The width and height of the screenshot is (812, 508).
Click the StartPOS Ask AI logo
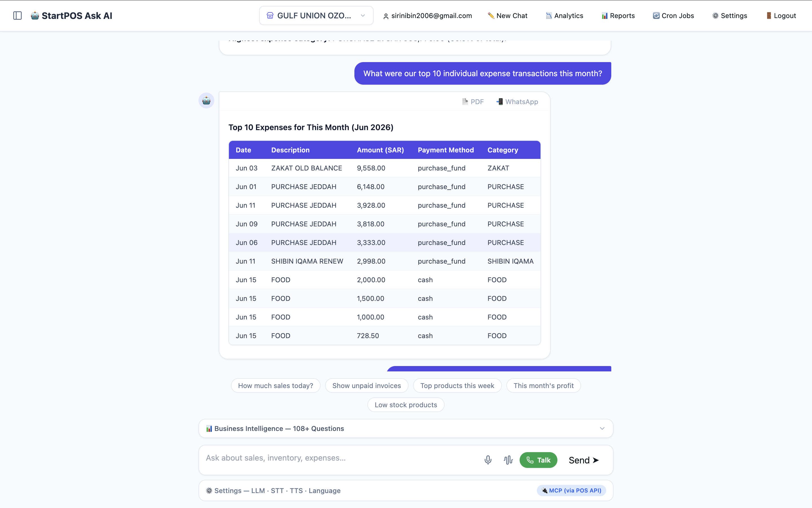71,16
